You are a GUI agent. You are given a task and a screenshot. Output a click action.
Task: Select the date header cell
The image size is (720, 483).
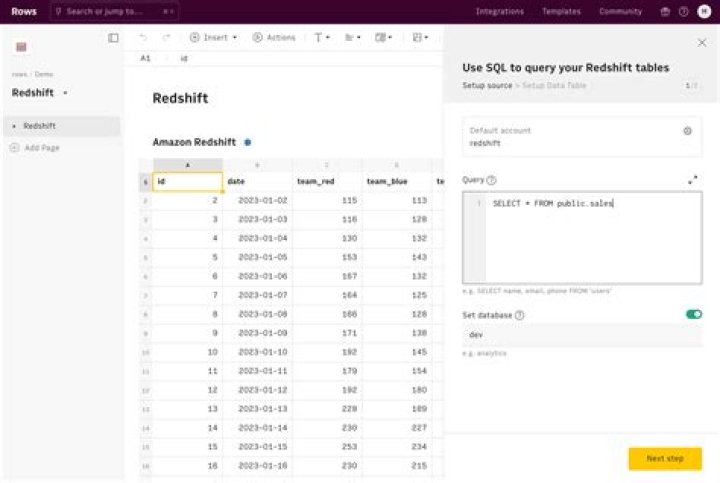pos(258,182)
